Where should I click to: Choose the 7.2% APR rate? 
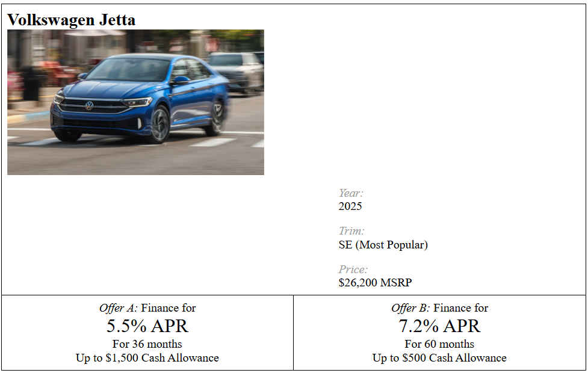pyautogui.click(x=439, y=326)
